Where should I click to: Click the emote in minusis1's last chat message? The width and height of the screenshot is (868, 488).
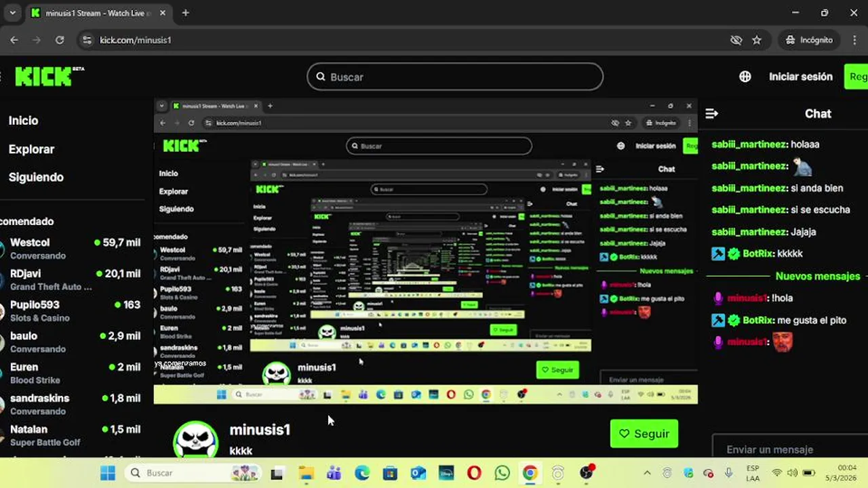point(783,342)
